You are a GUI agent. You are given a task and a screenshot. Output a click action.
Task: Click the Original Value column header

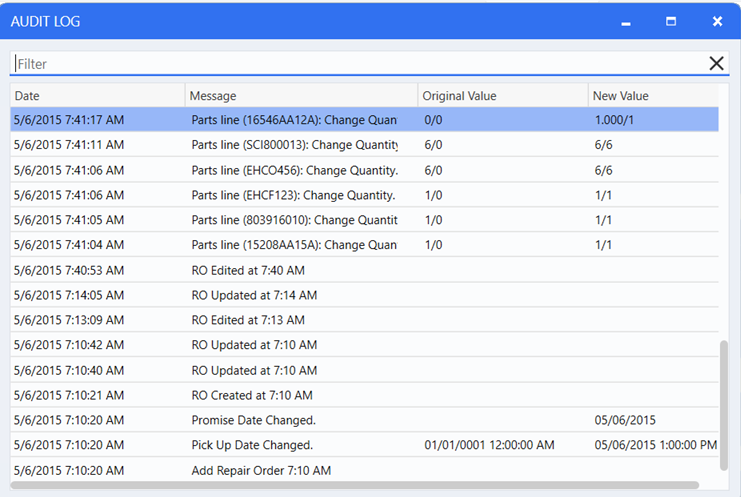[502, 96]
